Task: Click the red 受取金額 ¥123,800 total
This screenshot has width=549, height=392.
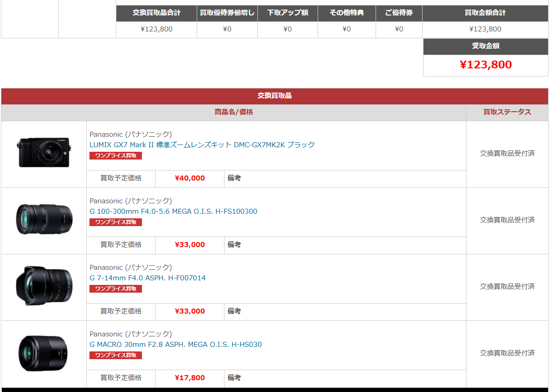Action: pos(486,65)
